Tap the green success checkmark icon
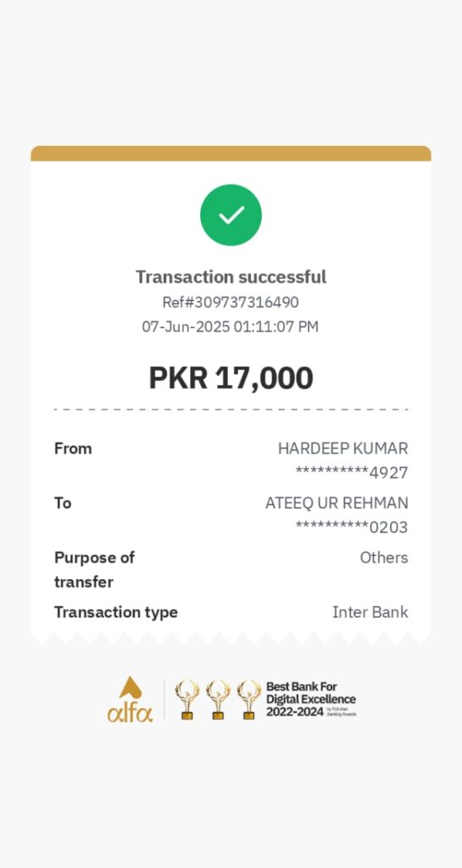The image size is (462, 868). 231,214
